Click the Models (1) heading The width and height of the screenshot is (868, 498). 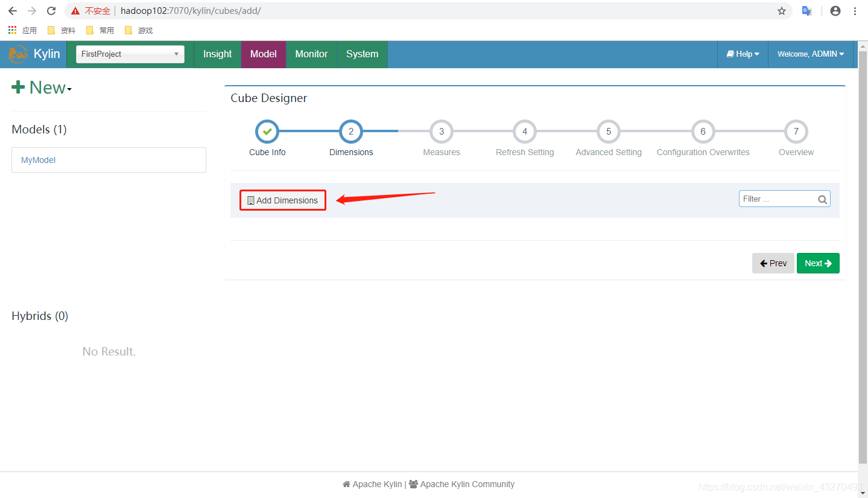(x=39, y=130)
